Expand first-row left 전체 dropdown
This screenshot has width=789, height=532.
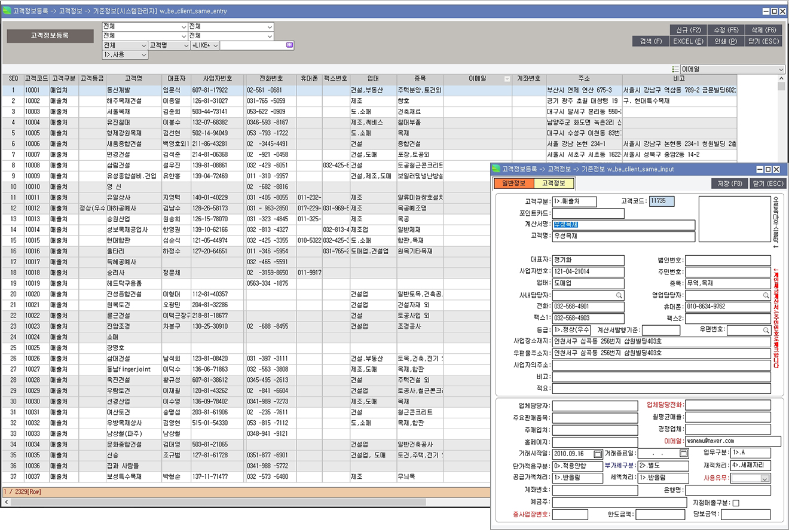pos(184,27)
